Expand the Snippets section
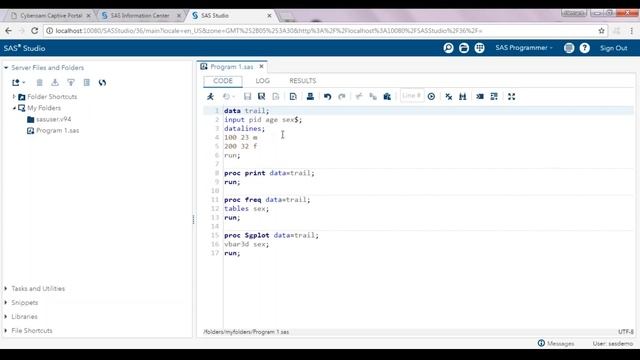 (x=6, y=302)
